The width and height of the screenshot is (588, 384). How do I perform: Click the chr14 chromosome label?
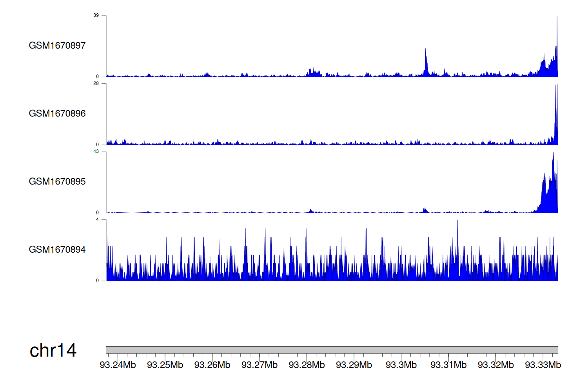click(53, 350)
